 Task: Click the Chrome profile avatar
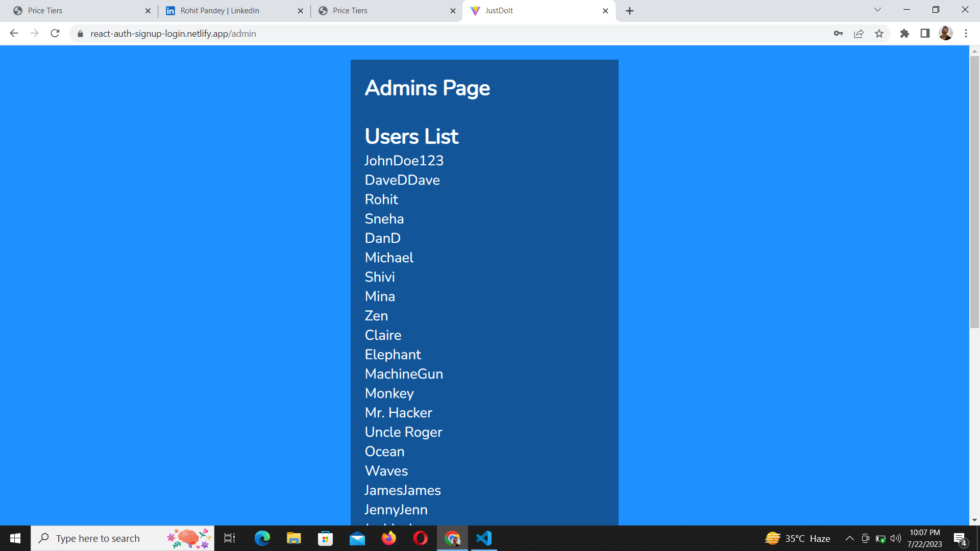[945, 34]
